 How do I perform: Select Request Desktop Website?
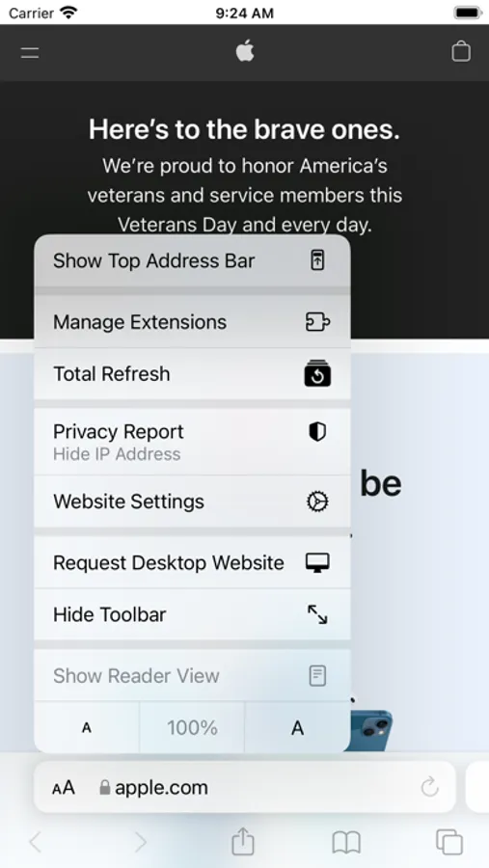(x=192, y=562)
